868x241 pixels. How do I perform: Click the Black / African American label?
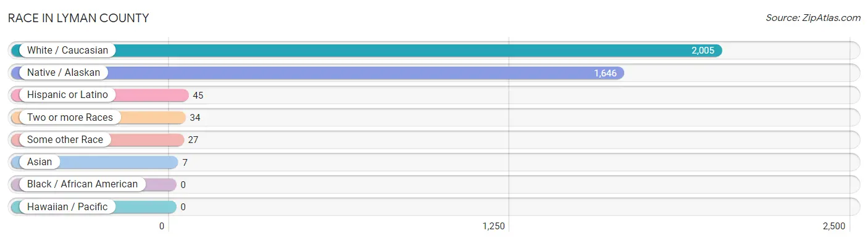[82, 184]
